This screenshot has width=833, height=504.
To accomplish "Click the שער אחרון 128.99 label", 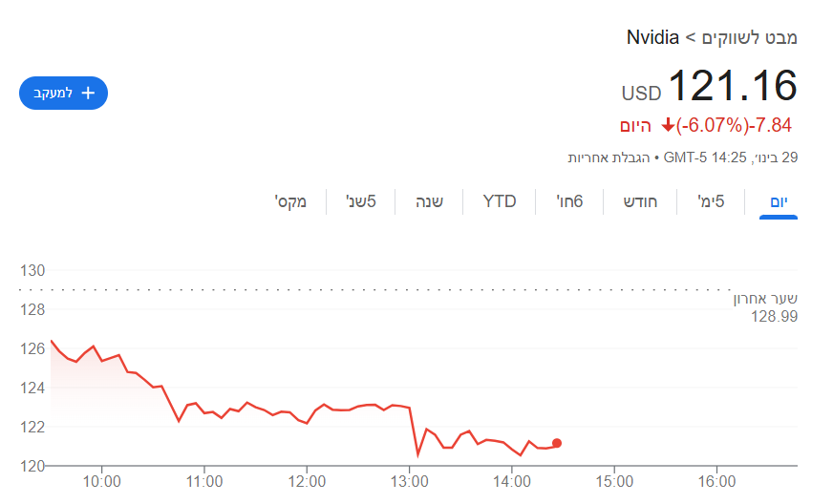I will pos(765,307).
